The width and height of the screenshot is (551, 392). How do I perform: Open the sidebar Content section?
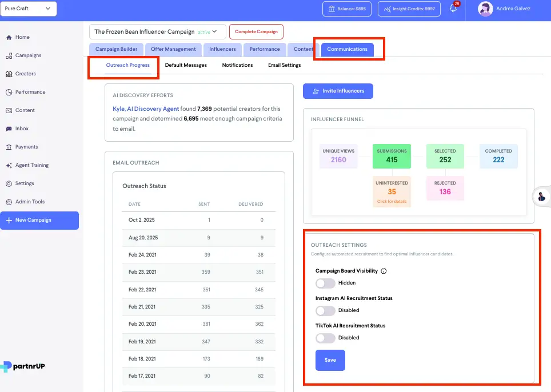pyautogui.click(x=20, y=110)
